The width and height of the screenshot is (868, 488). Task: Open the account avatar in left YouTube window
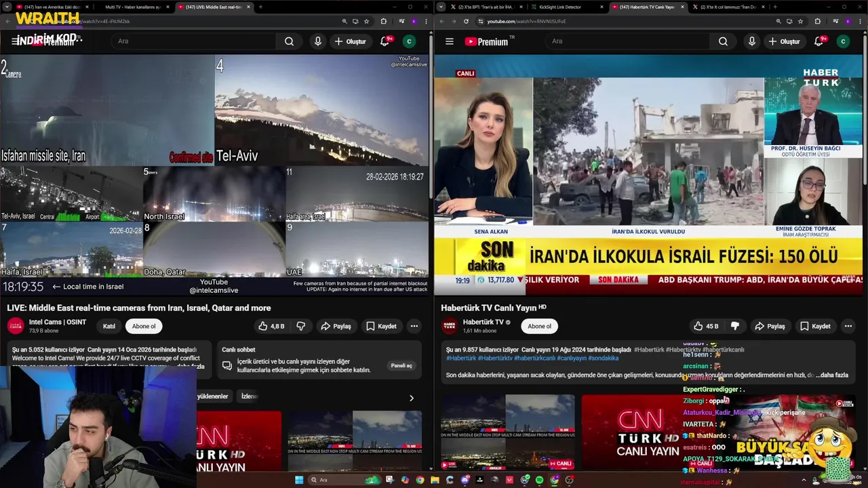click(409, 41)
